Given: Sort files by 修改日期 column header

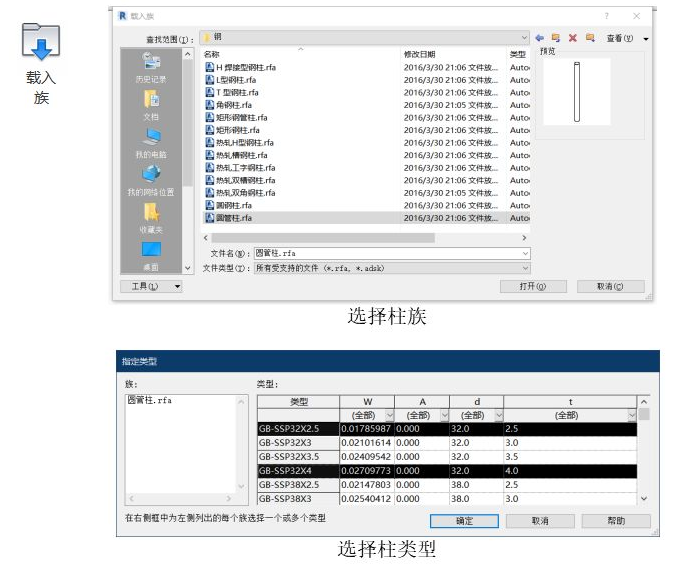Looking at the screenshot, I should point(420,54).
